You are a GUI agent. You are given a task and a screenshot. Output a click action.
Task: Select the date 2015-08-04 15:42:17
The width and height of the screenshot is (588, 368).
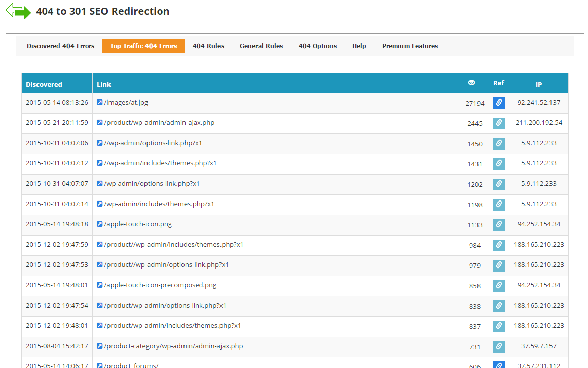click(57, 346)
